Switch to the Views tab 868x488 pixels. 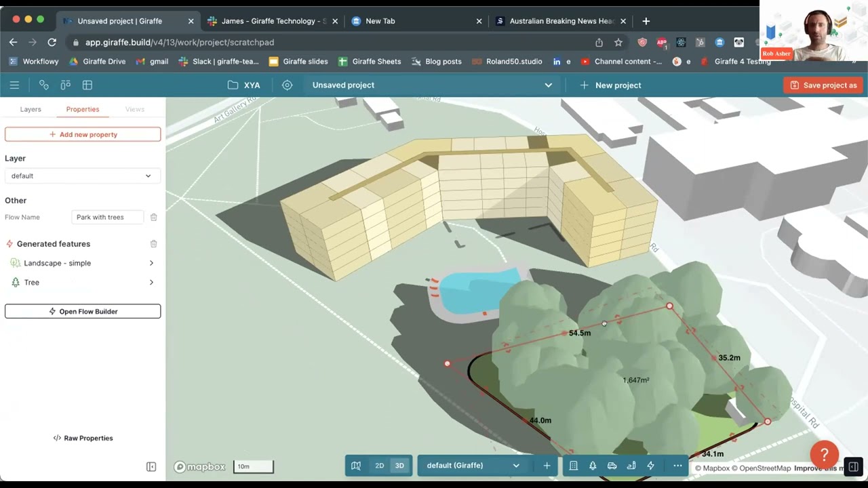[135, 109]
